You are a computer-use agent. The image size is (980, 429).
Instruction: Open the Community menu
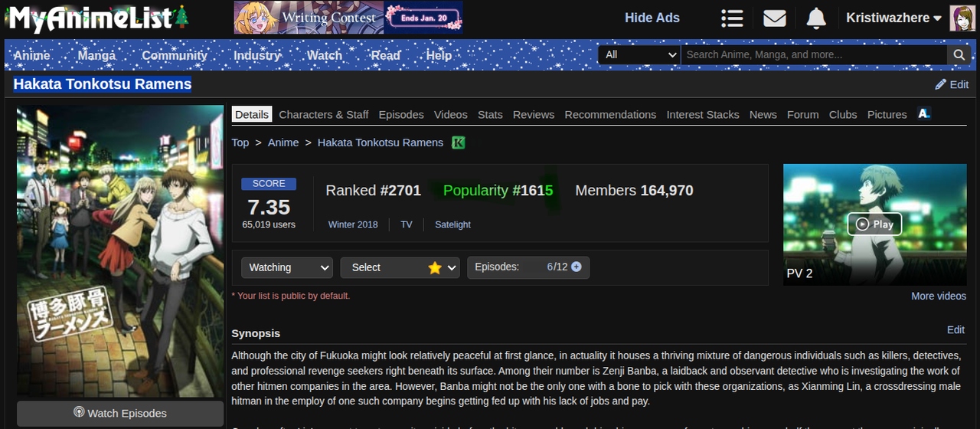click(x=175, y=55)
